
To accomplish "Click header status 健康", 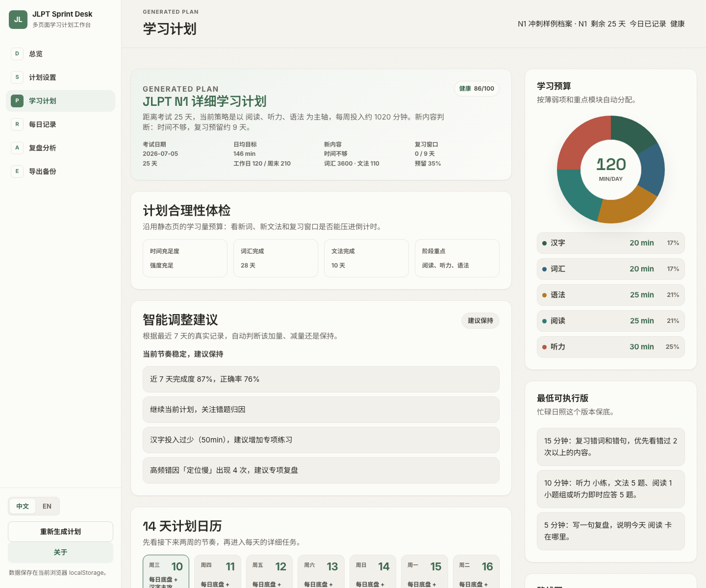I will (x=678, y=24).
